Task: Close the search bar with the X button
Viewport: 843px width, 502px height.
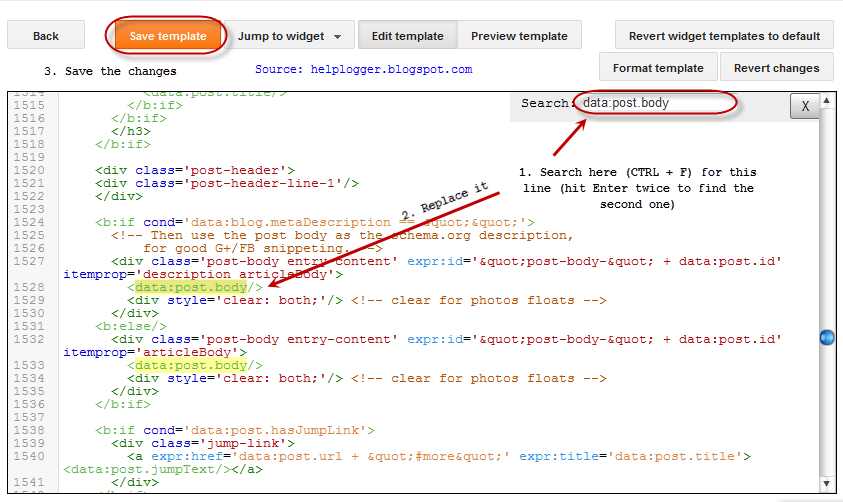Action: 805,106
